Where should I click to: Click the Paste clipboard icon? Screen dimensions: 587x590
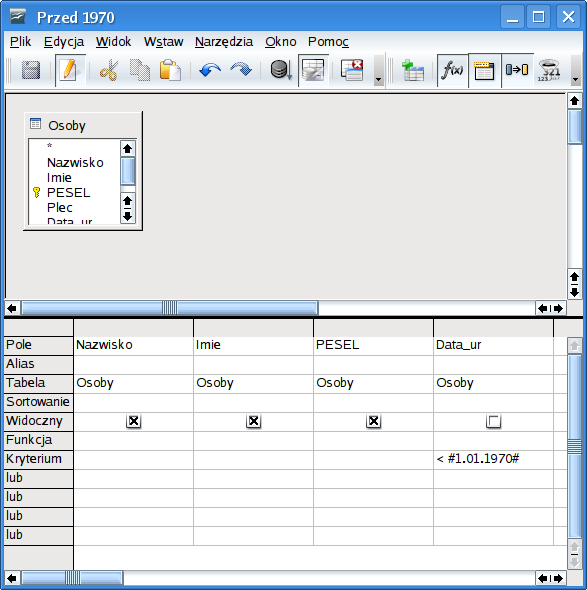170,70
